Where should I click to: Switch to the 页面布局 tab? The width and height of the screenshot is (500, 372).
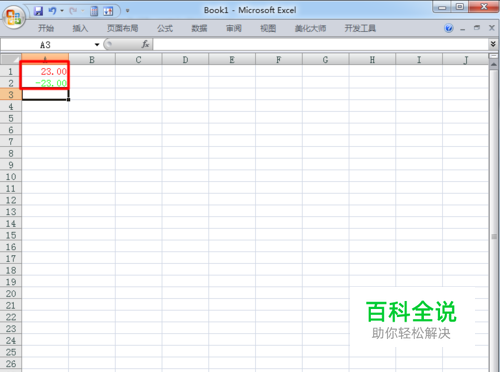coord(122,28)
